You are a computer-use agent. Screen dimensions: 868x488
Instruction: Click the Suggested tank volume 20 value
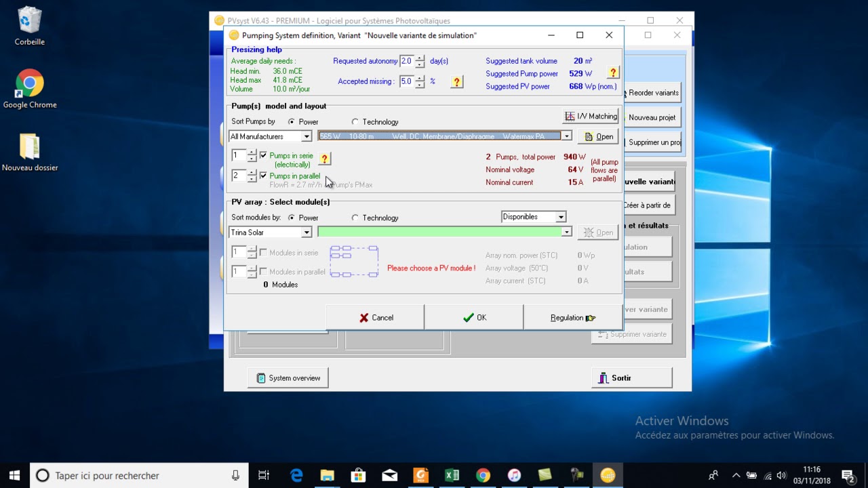tap(578, 61)
